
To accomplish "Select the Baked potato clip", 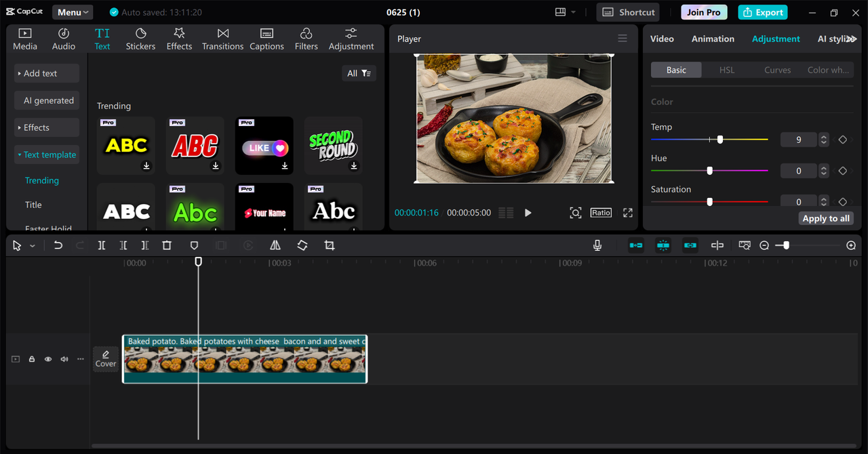I will point(245,359).
